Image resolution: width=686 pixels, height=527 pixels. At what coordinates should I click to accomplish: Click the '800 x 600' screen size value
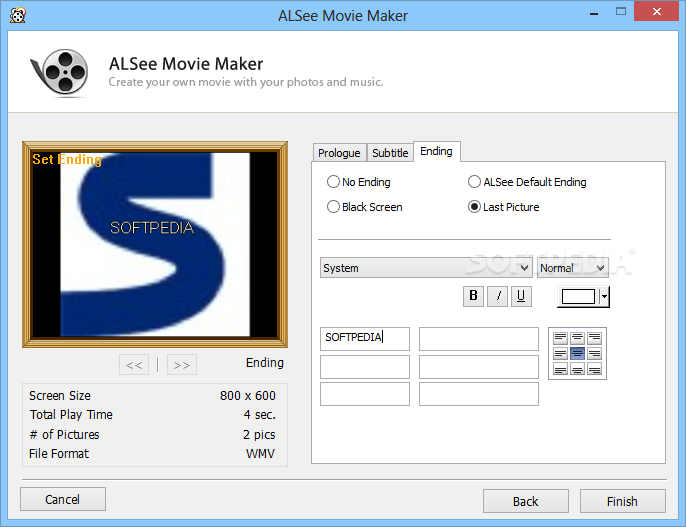coord(248,395)
